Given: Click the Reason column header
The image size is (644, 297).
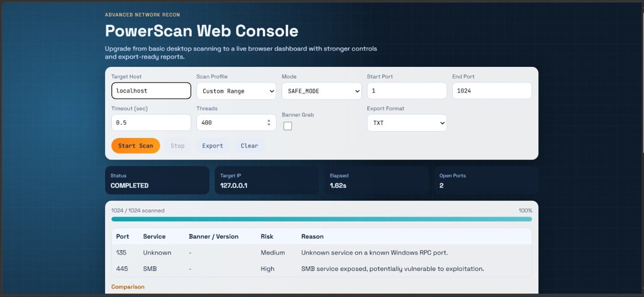Looking at the screenshot, I should 312,236.
